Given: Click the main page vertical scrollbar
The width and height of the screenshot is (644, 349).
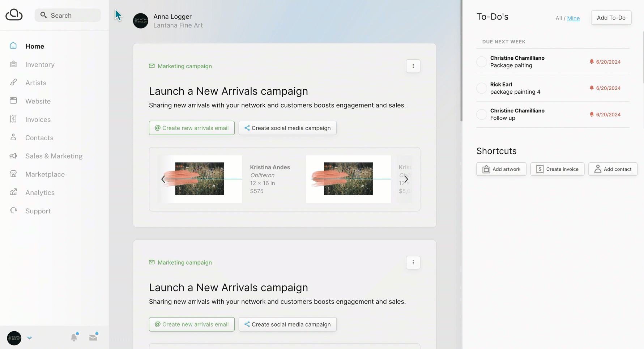Looking at the screenshot, I should tap(461, 61).
